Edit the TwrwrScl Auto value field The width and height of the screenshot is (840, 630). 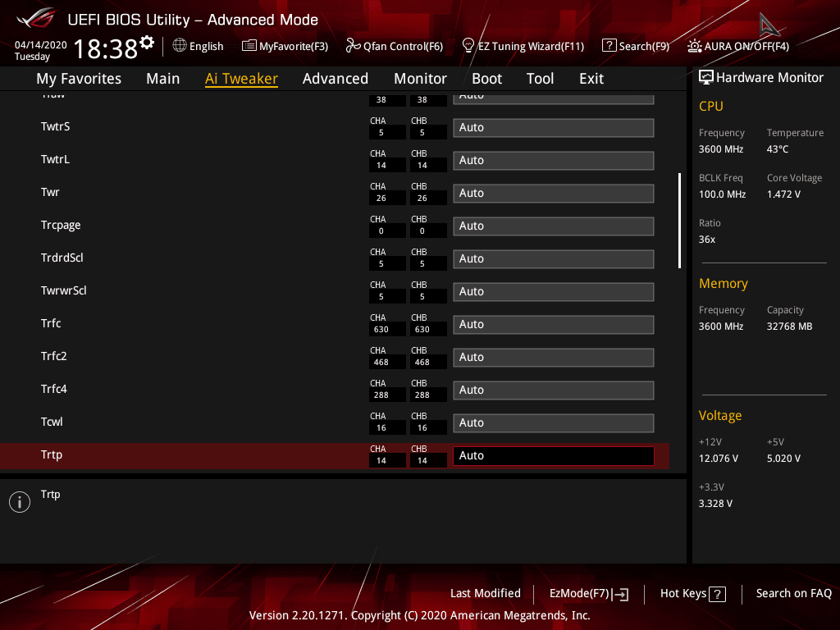click(x=554, y=291)
